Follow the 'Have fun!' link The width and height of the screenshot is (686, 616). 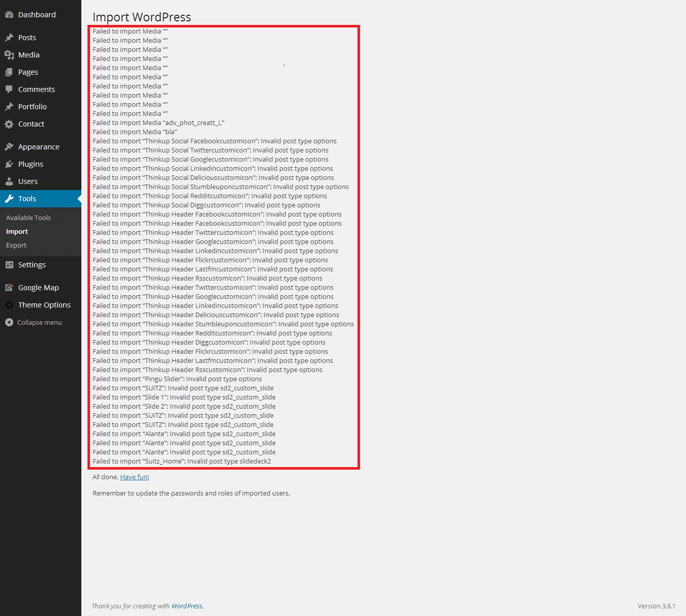[x=135, y=477]
